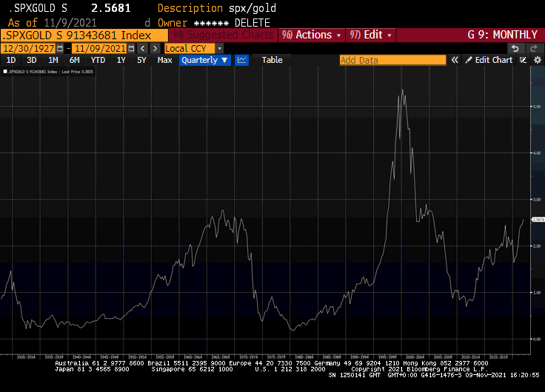545x392 pixels.
Task: Click the As of 11/9/2021 date text
Action: (x=52, y=23)
